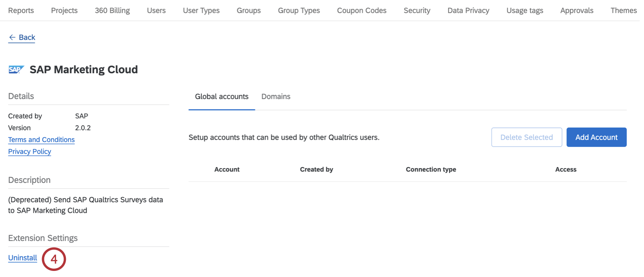
Task: Open the Reports tab
Action: coord(21,11)
